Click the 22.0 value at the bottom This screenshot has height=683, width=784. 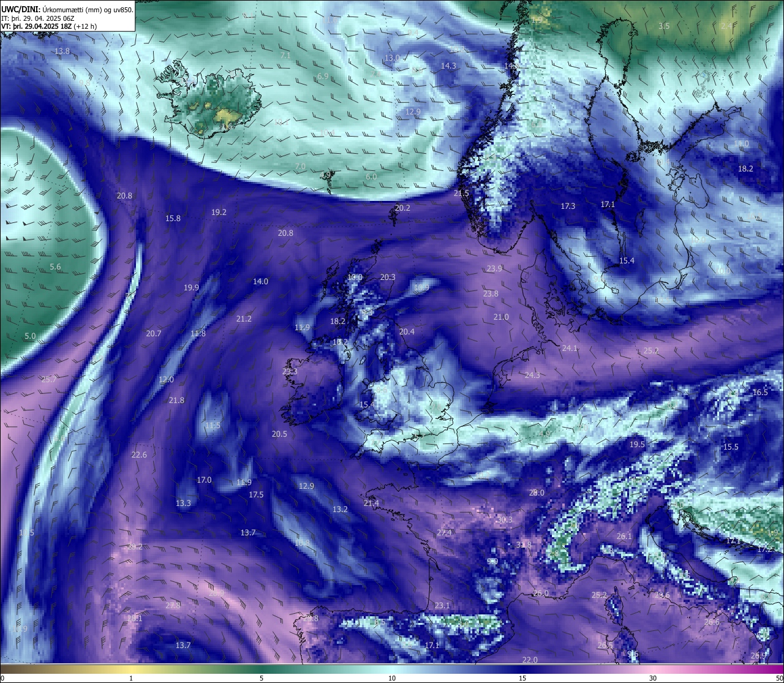click(530, 660)
